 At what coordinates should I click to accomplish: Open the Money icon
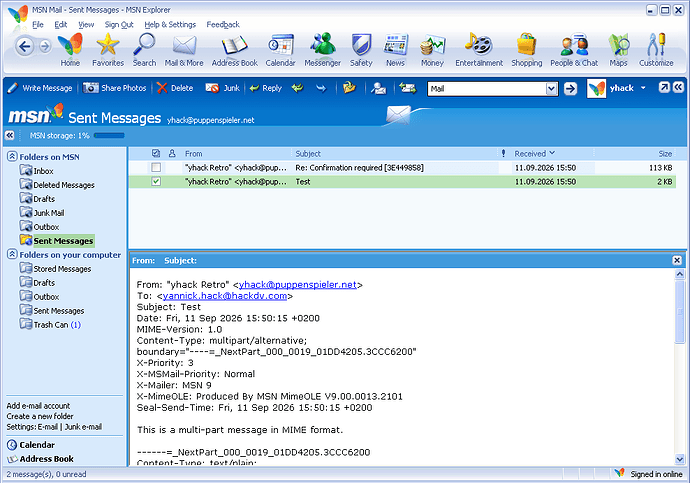432,50
